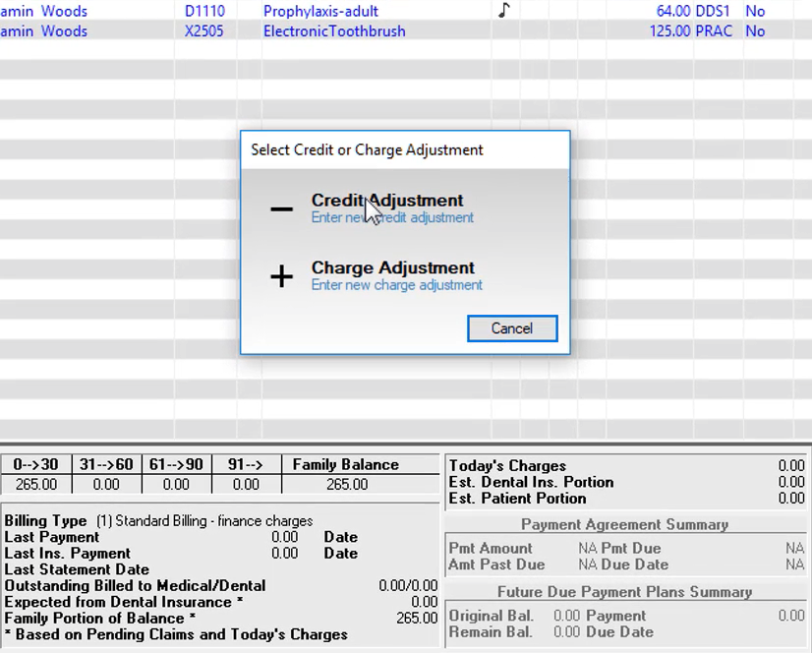Click the 0-->30 aging column header
Viewport: 812px width, 653px height.
35,465
